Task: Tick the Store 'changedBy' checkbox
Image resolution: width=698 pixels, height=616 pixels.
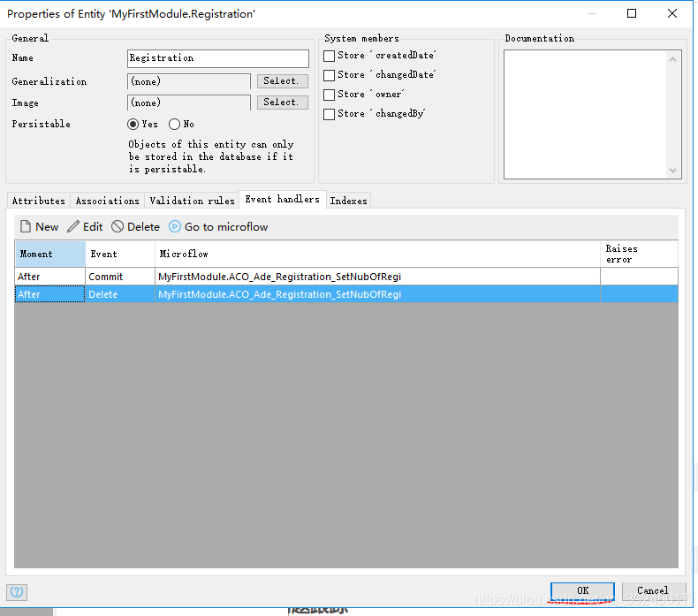Action: [330, 114]
